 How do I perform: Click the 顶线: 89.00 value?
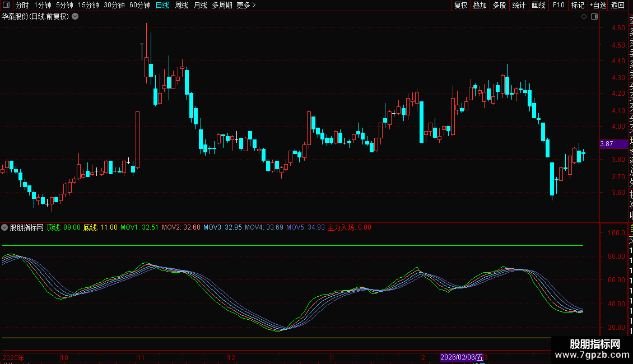pos(63,227)
